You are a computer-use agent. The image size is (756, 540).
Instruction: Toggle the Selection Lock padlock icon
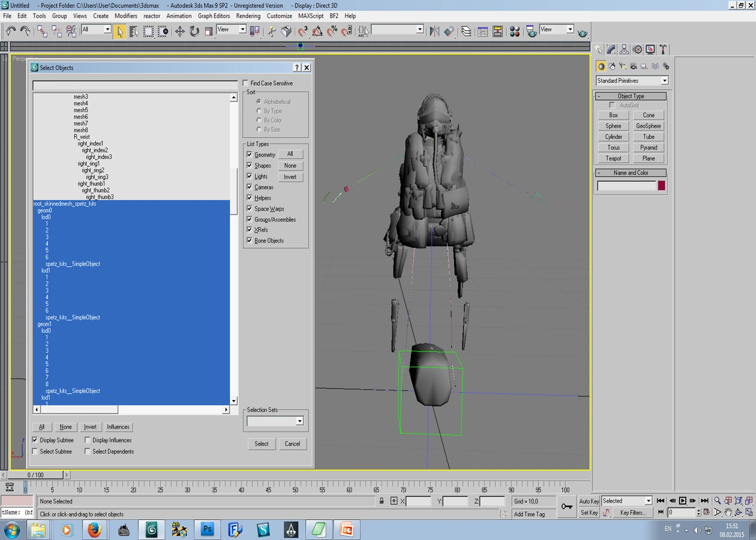[x=381, y=501]
